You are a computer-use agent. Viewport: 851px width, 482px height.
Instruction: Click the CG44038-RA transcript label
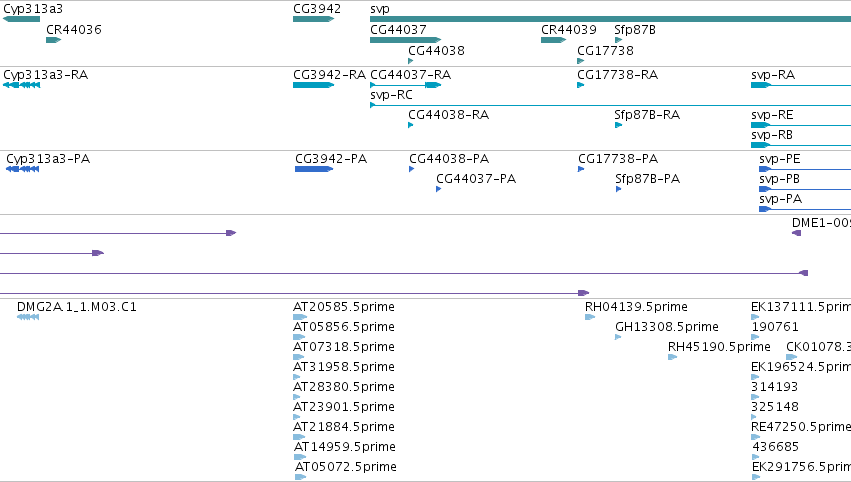click(x=448, y=115)
